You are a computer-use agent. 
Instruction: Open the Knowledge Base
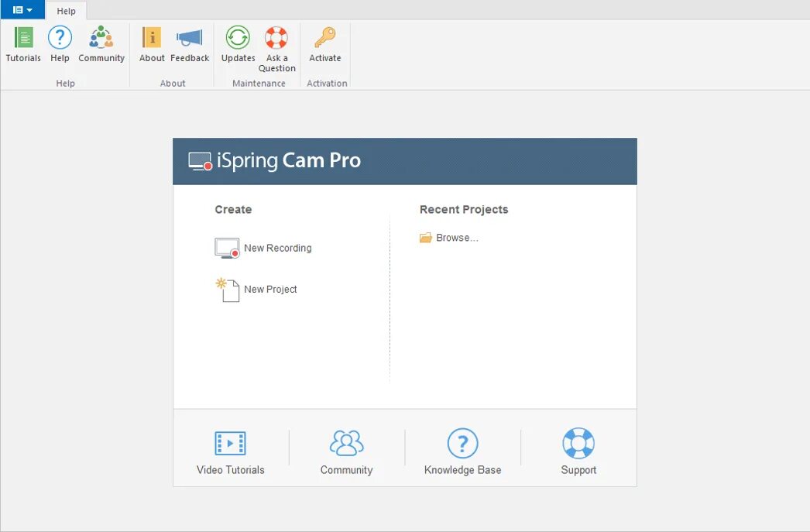462,452
